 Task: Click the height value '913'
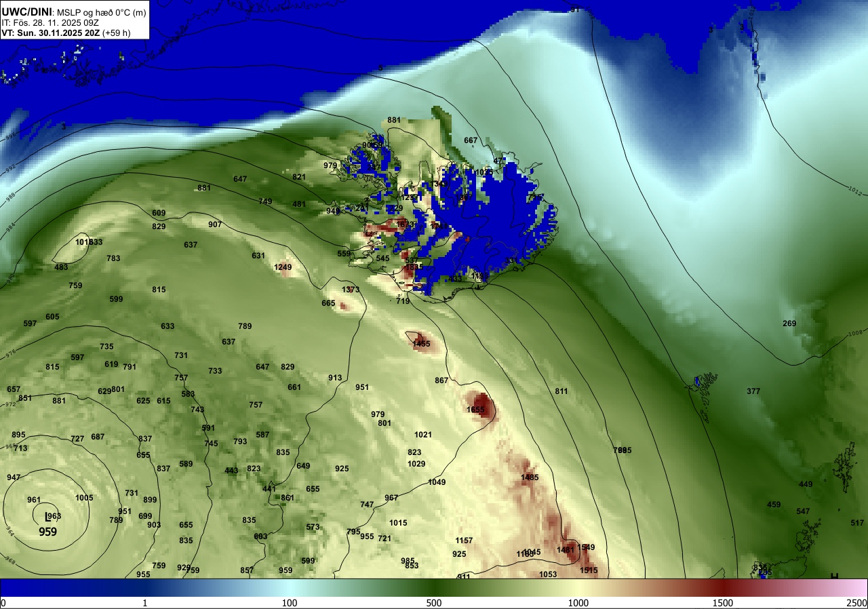335,378
